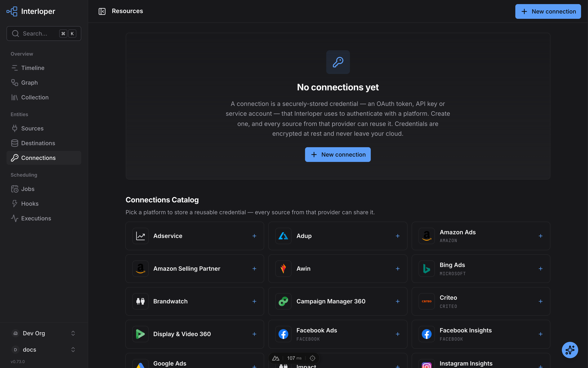588x368 pixels.
Task: Navigate to Collection
Action: click(x=44, y=97)
